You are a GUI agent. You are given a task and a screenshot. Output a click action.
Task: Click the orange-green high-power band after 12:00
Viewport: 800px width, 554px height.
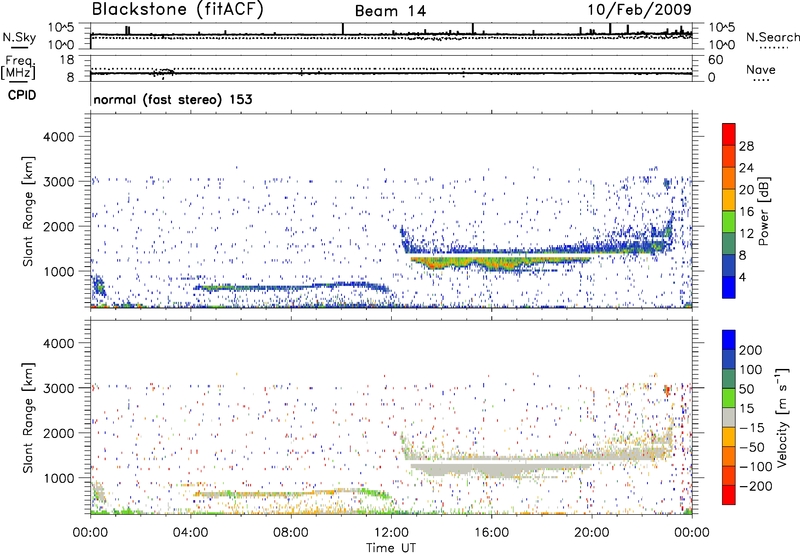point(500,262)
